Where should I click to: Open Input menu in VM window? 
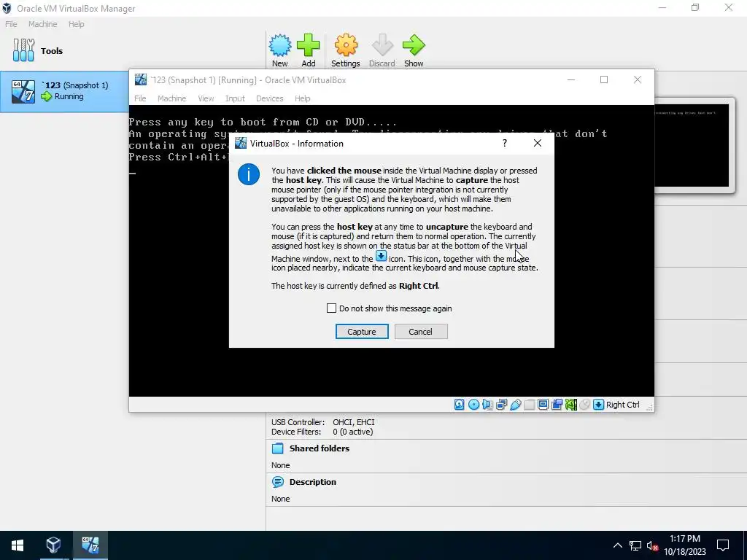click(235, 98)
